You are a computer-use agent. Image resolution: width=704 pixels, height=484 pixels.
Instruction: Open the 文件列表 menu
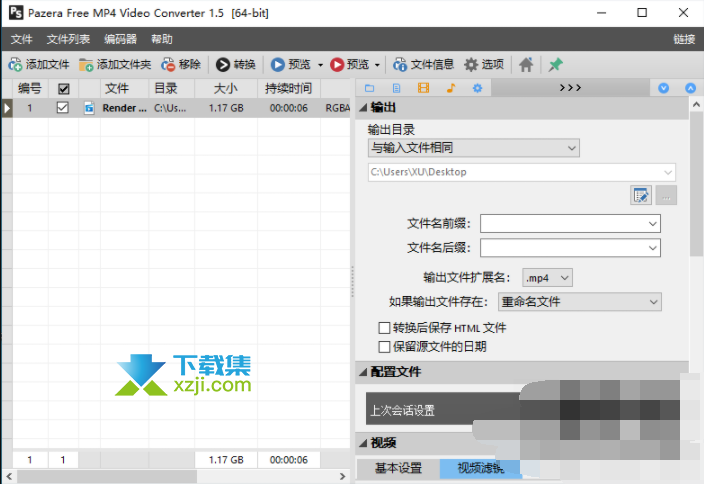tap(68, 40)
